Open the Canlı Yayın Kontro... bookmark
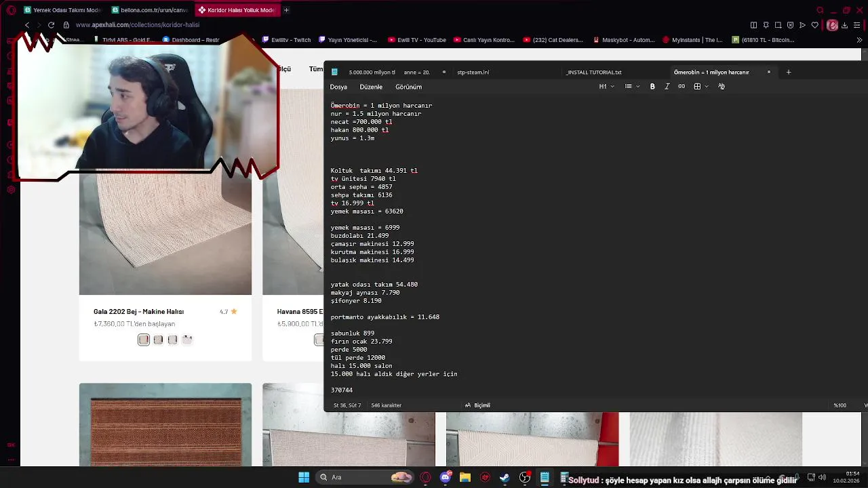 (484, 40)
